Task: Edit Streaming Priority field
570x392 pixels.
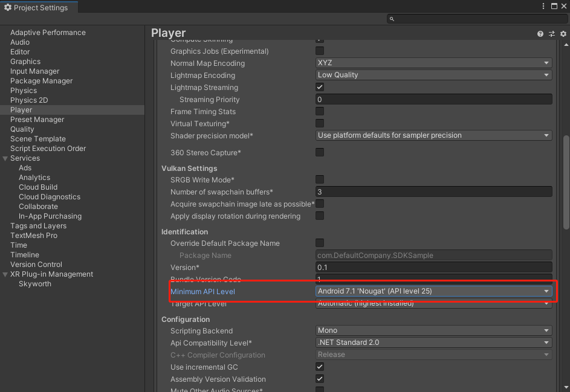Action: (x=433, y=99)
